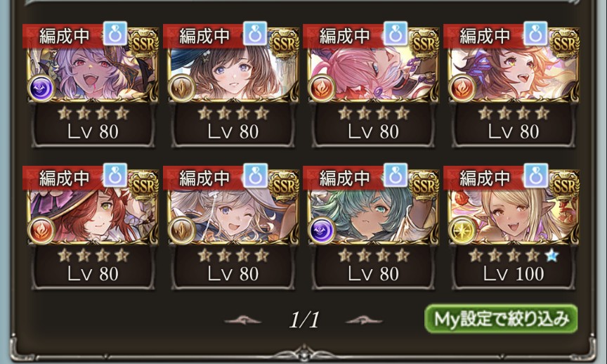This screenshot has width=607, height=364.
Task: Click the ring icon above the Lv 100 blonde character
Action: tap(536, 176)
